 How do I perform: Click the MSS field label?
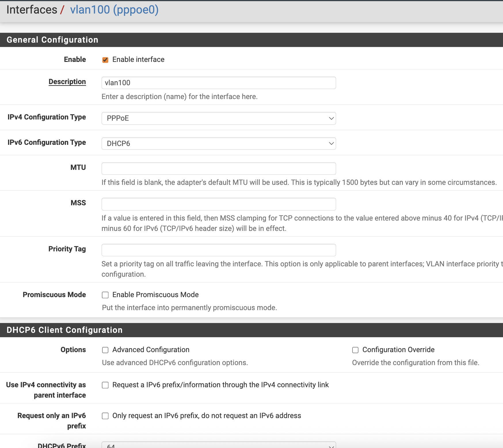78,203
